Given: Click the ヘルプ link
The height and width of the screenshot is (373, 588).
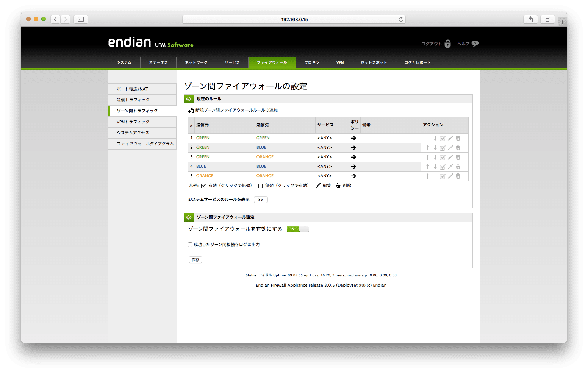Looking at the screenshot, I should 463,44.
